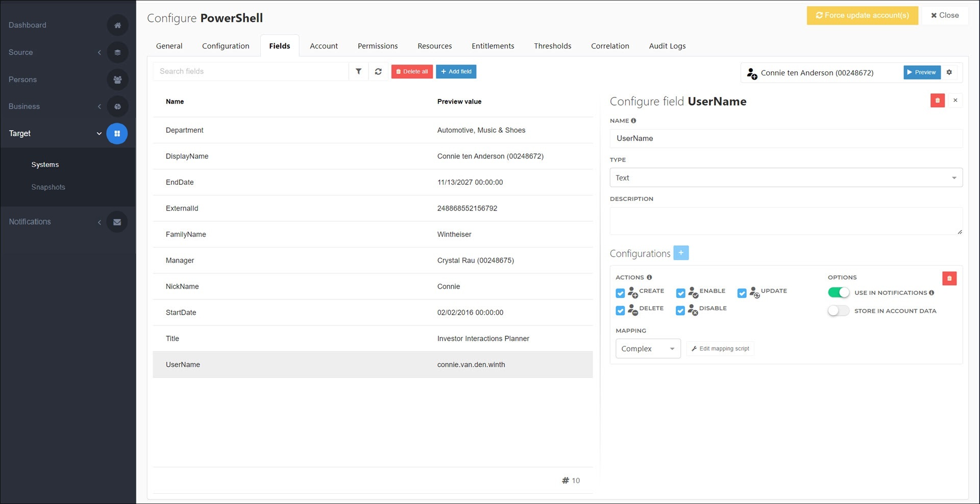This screenshot has height=504, width=980.
Task: Click the filter funnel icon
Action: coord(359,71)
